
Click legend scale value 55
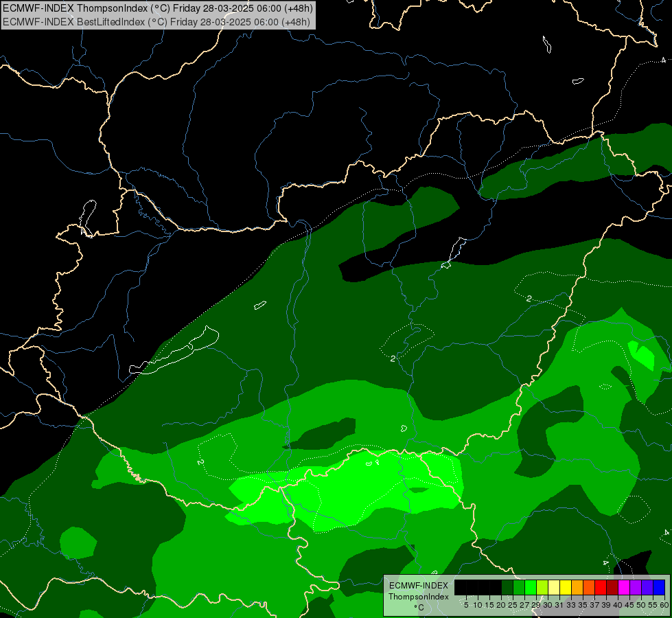click(x=653, y=605)
